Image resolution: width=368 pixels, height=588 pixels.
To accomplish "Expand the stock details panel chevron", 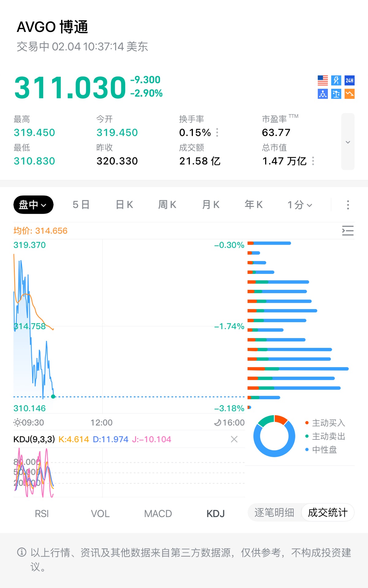I will pos(348,142).
